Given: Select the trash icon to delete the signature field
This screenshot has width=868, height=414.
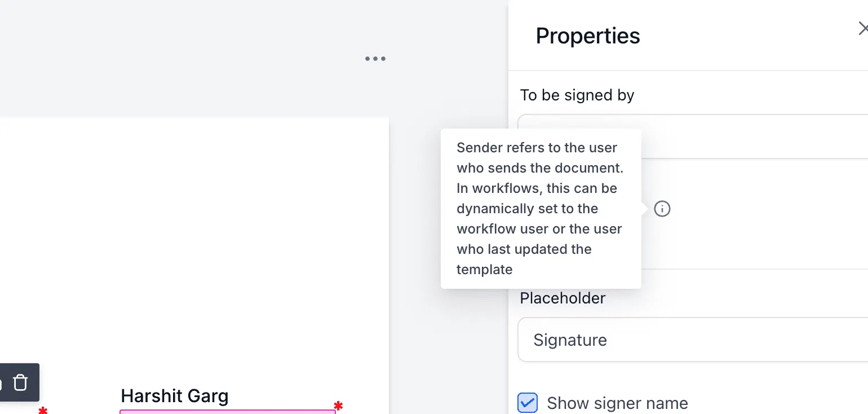Looking at the screenshot, I should pos(20,382).
